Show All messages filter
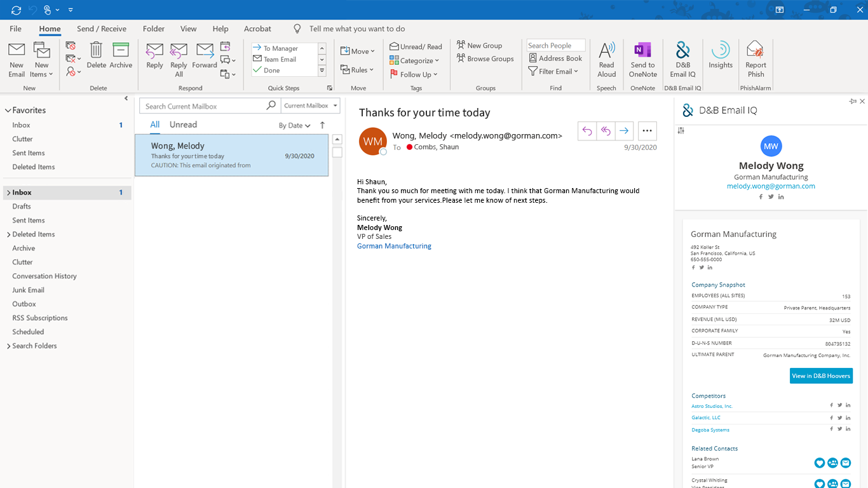 (155, 125)
